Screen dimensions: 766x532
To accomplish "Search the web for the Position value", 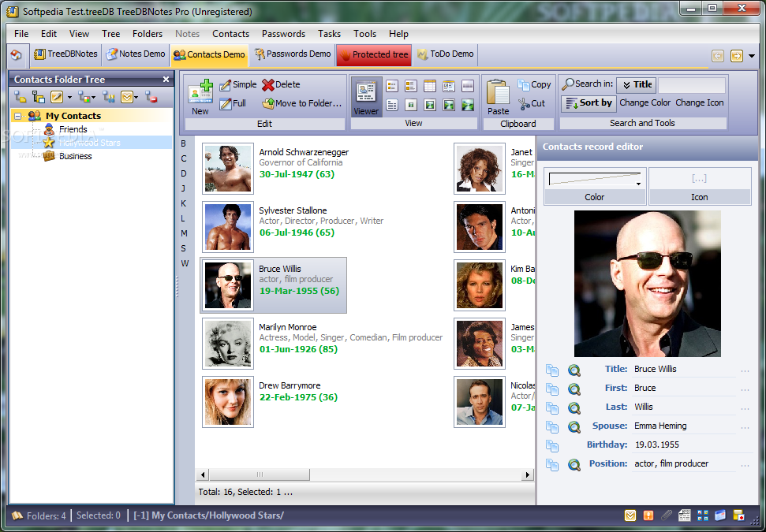I will click(574, 465).
